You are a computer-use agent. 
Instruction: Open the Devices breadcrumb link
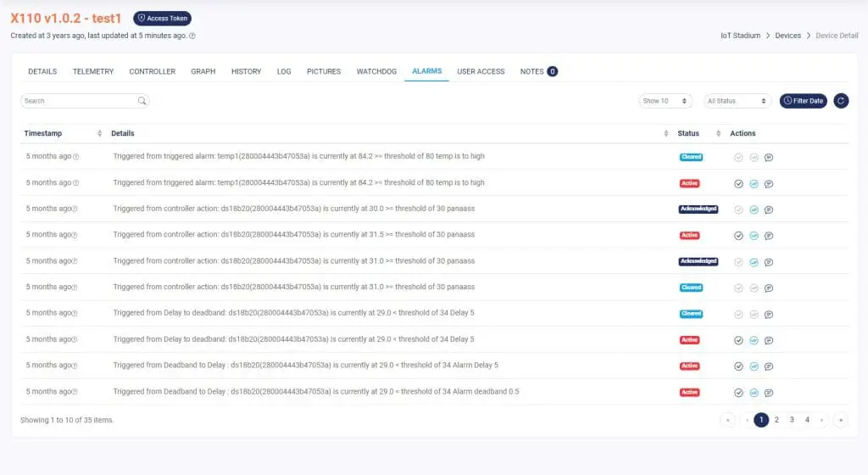[787, 36]
